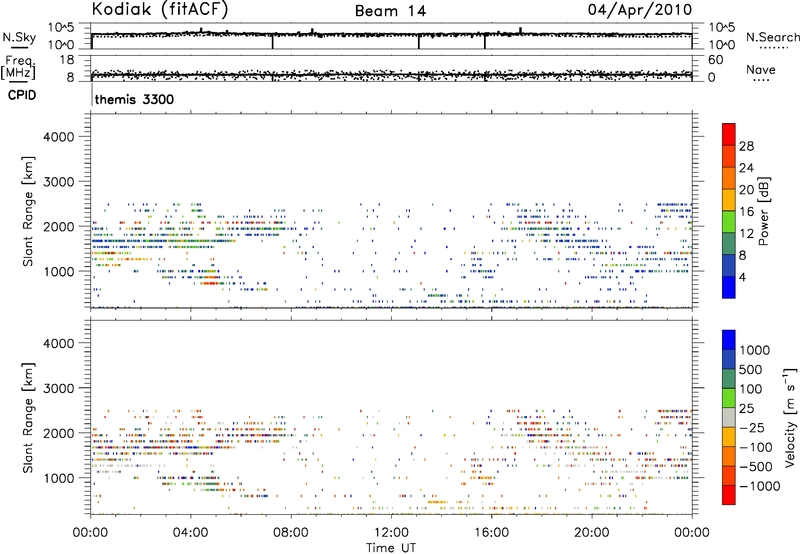Click '4000' on the power panel range axis

pyautogui.click(x=58, y=137)
